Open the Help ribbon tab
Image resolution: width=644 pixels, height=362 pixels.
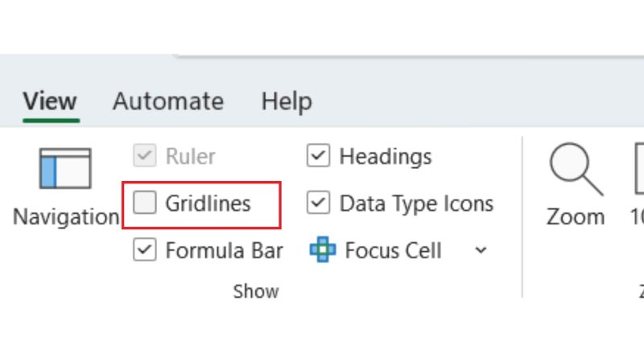click(287, 101)
